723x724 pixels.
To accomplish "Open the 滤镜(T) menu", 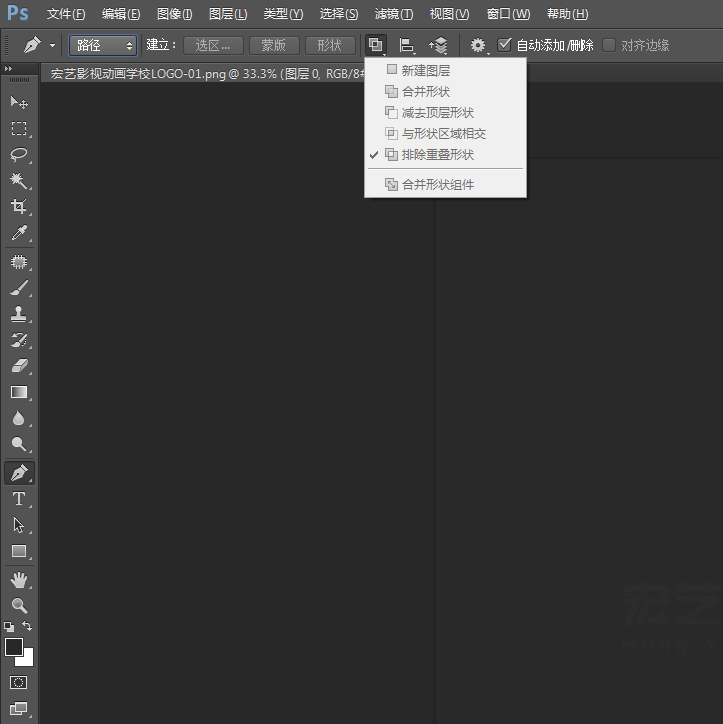I will click(x=393, y=14).
